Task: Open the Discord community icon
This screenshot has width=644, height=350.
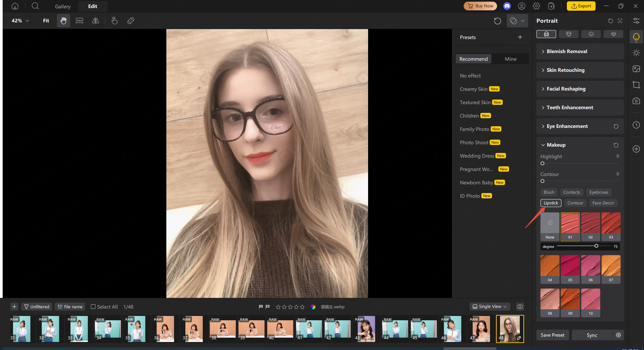Action: 507,6
